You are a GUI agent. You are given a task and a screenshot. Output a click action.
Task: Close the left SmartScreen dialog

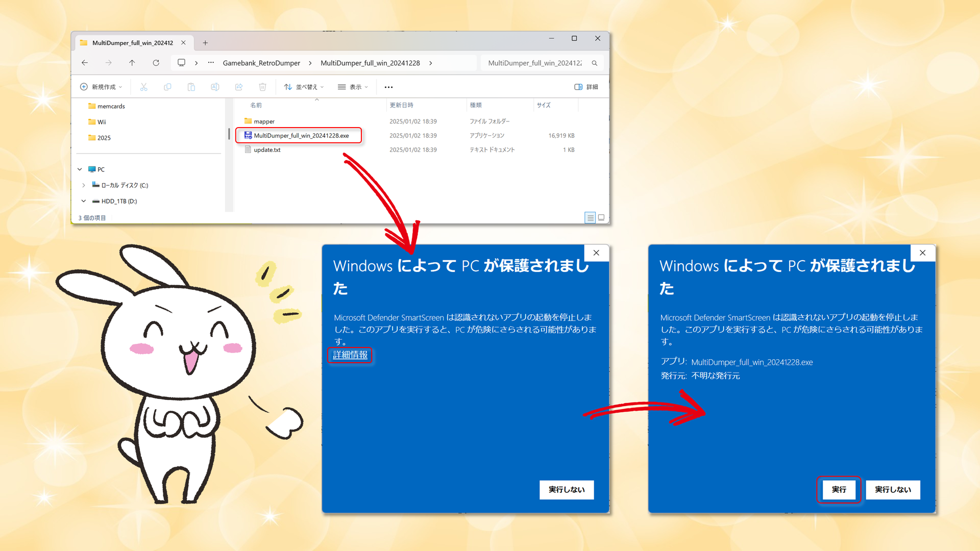click(x=596, y=253)
